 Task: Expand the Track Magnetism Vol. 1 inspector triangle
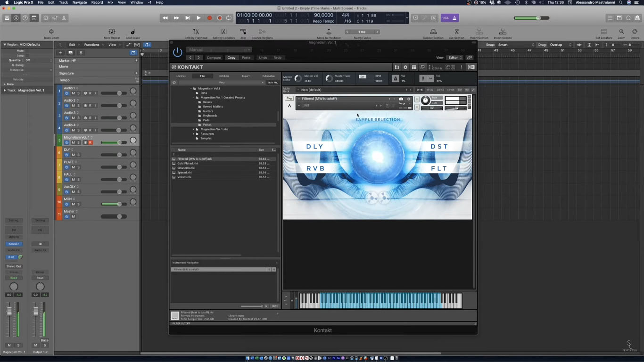pyautogui.click(x=5, y=90)
